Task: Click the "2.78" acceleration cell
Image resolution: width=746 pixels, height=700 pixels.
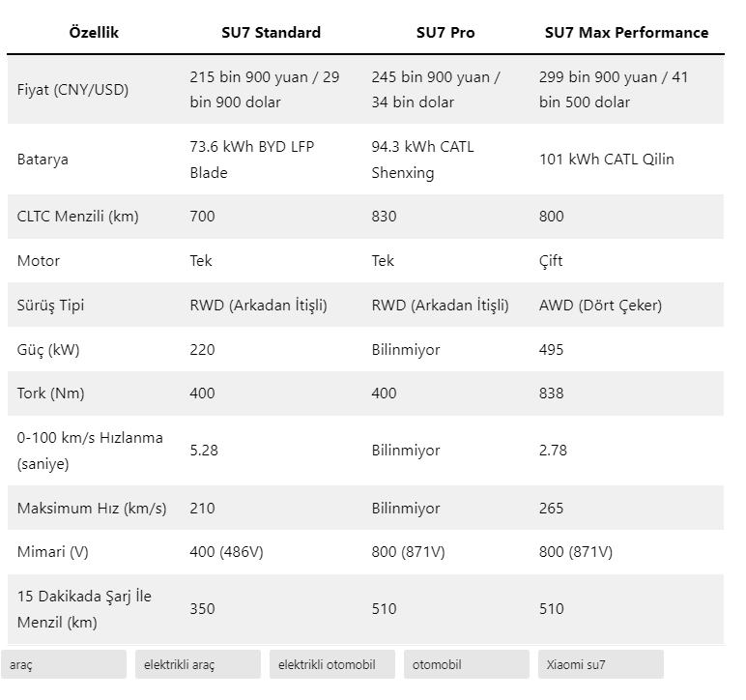Action: tap(553, 451)
